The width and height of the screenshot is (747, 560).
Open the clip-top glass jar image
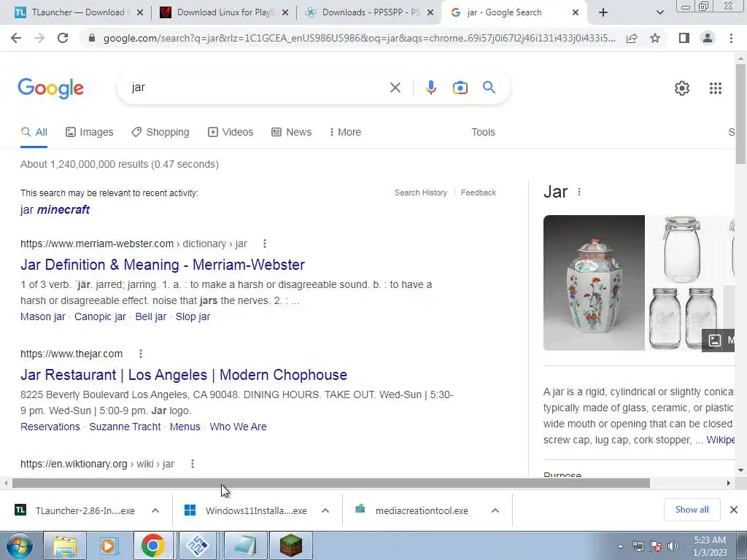(x=683, y=249)
